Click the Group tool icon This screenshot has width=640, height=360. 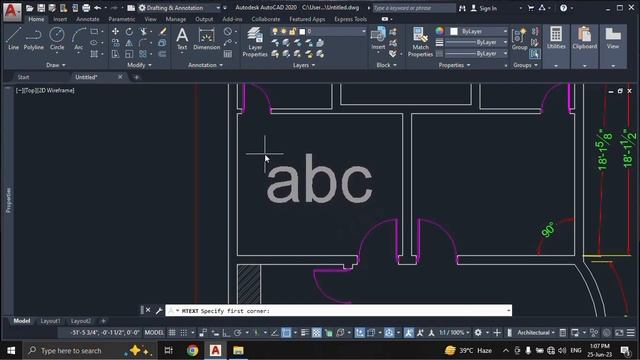[x=519, y=39]
